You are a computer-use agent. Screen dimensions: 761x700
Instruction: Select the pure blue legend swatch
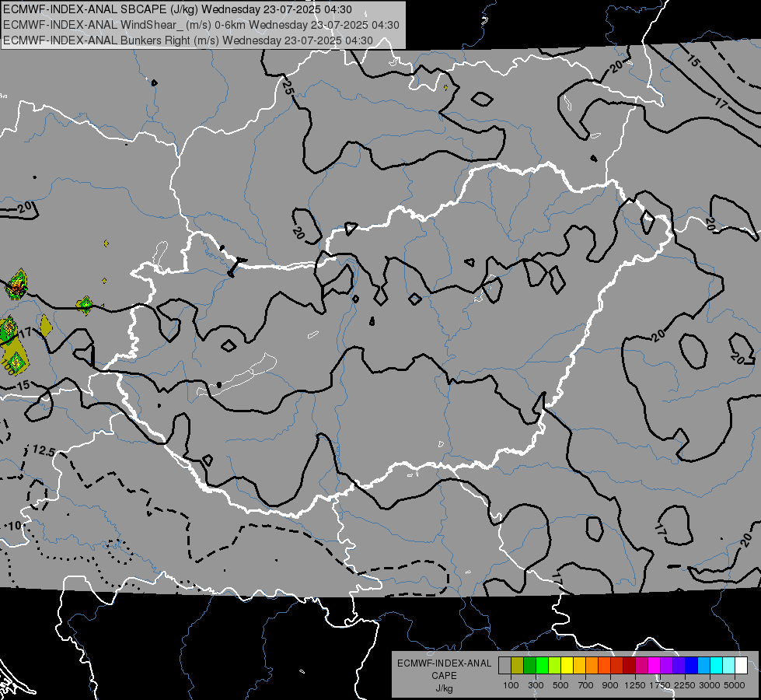click(x=692, y=666)
